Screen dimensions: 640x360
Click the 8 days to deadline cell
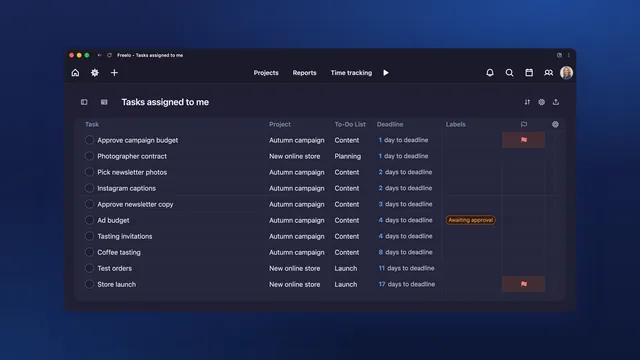[405, 252]
